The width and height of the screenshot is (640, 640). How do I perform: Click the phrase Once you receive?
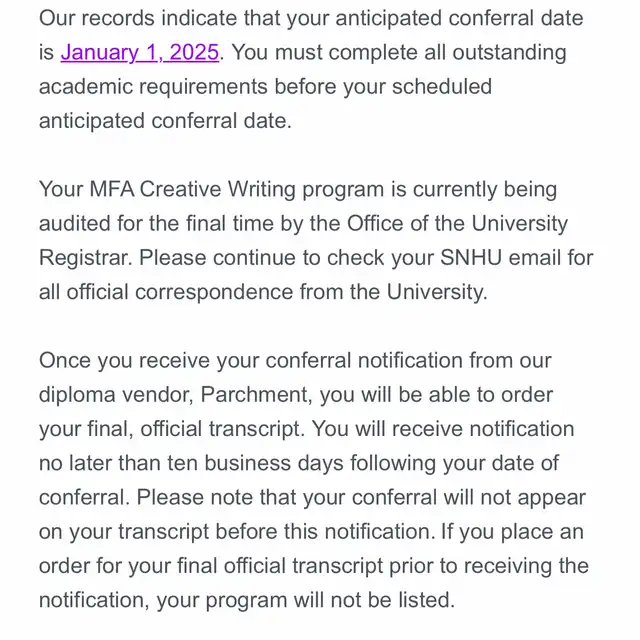point(124,360)
